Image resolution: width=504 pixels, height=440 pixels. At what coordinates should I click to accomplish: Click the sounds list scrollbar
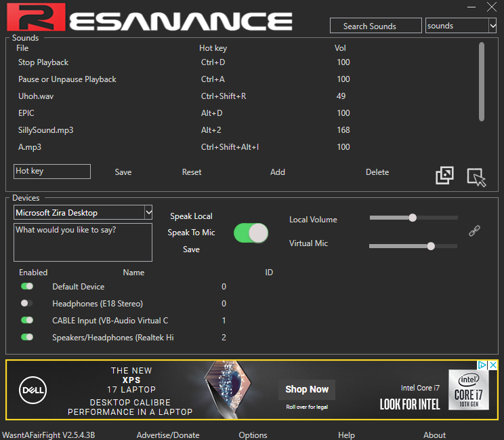click(482, 82)
